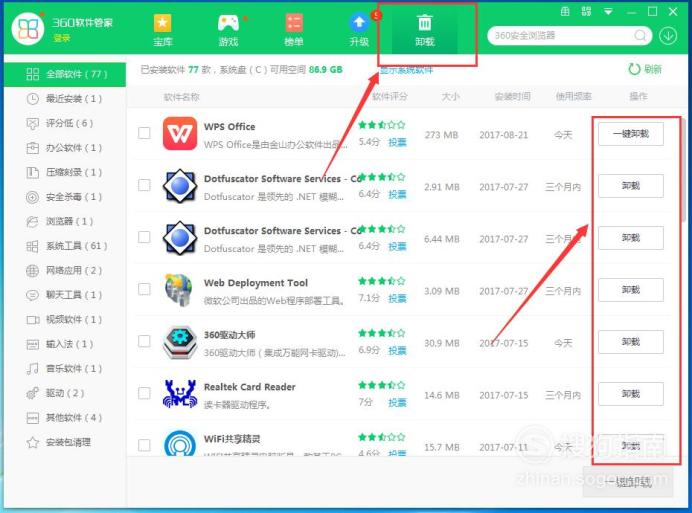Screen dimensions: 692x513
Task: Select 驱动 (2) category
Action: click(x=65, y=393)
